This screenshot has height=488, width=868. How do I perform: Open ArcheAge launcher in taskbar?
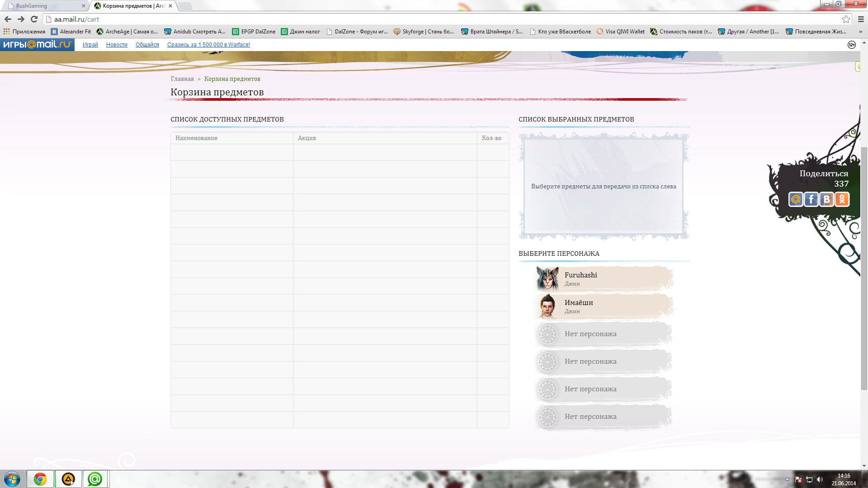point(68,479)
